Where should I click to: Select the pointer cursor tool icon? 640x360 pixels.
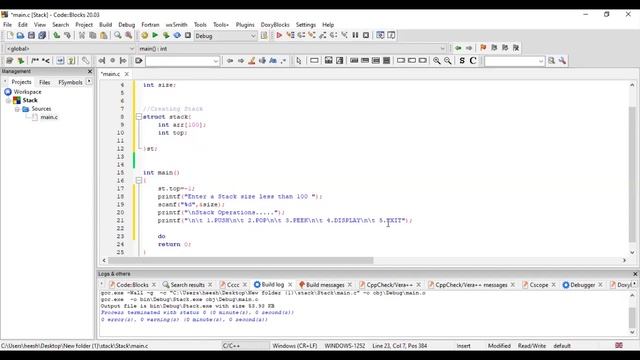click(299, 60)
